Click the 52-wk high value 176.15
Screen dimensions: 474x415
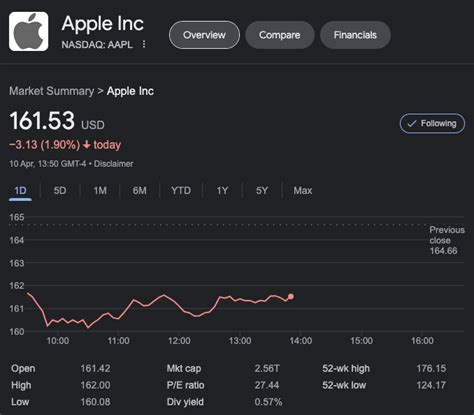[431, 368]
